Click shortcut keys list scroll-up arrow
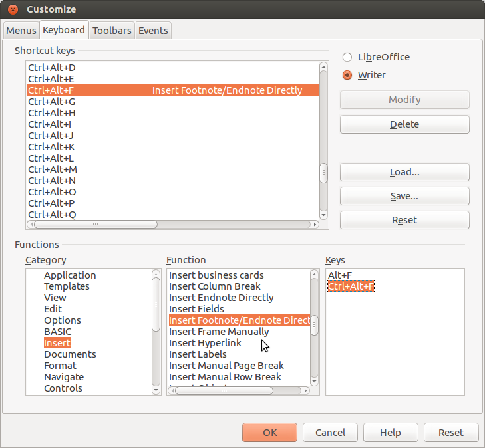 (323, 66)
